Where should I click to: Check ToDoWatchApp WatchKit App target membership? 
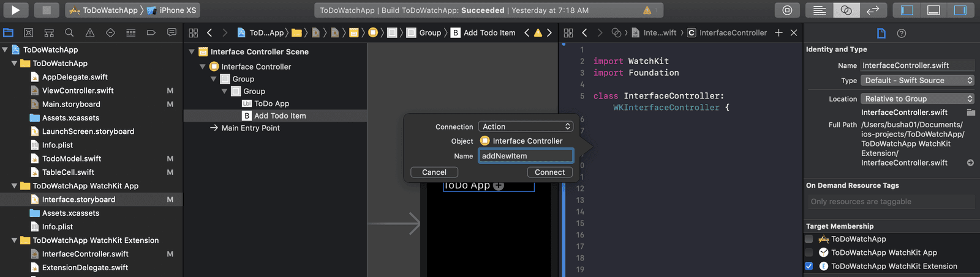point(809,253)
